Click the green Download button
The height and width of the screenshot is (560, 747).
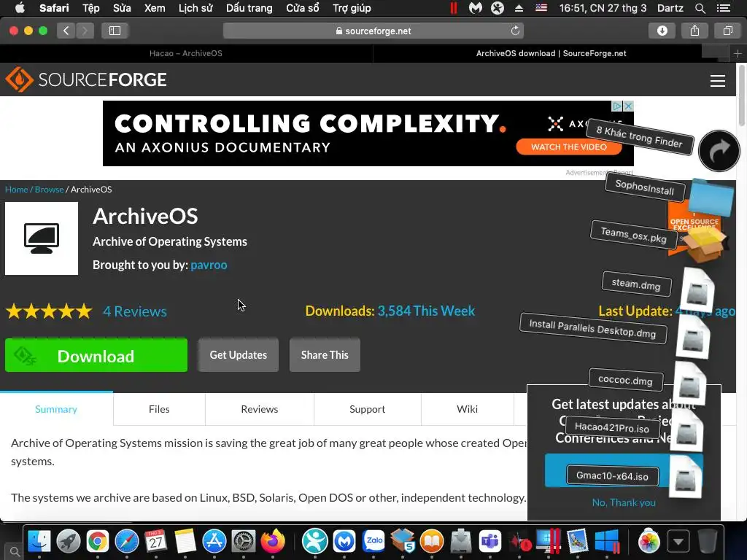(96, 355)
